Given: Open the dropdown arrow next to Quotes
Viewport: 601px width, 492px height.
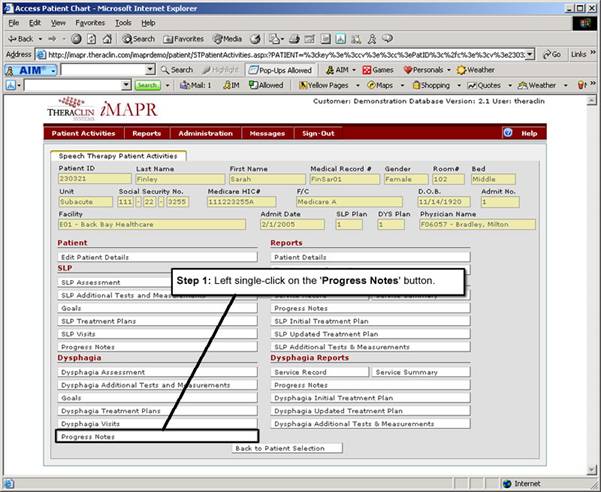Looking at the screenshot, I should pos(510,85).
